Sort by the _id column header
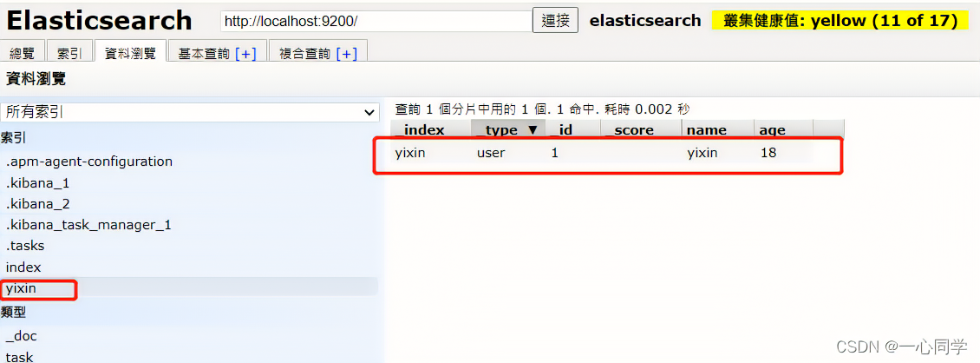980x363 pixels. [x=572, y=129]
